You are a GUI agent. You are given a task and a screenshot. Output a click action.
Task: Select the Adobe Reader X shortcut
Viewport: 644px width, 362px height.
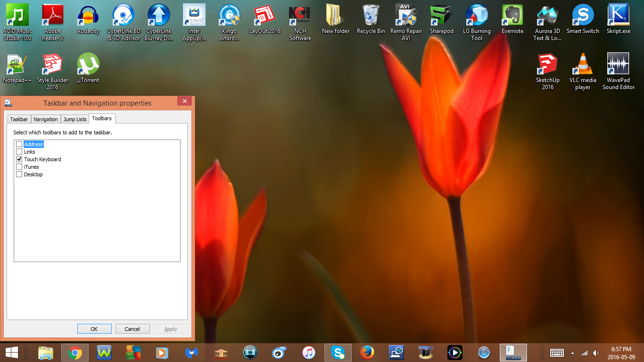point(53,22)
